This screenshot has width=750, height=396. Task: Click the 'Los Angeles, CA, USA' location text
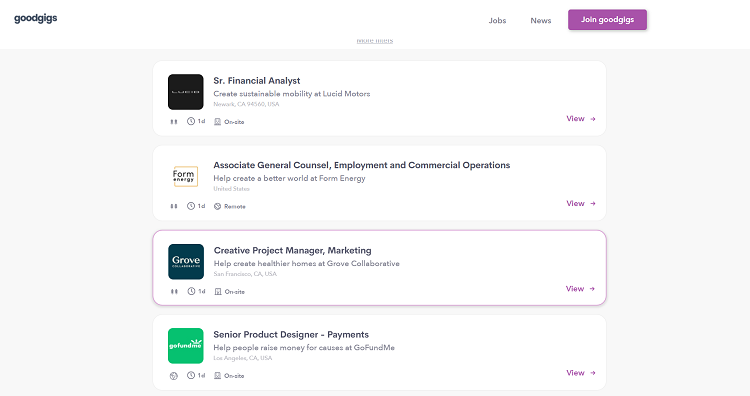pyautogui.click(x=243, y=358)
